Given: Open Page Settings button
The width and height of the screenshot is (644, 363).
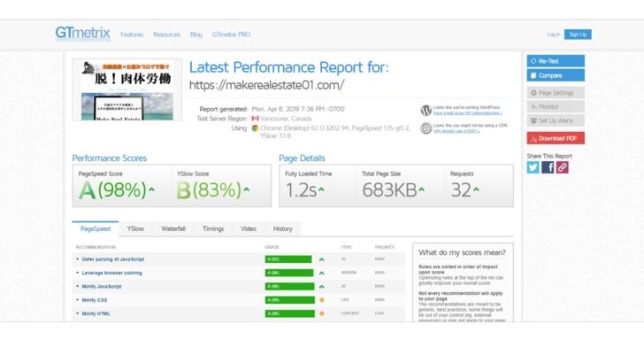Looking at the screenshot, I should 556,92.
